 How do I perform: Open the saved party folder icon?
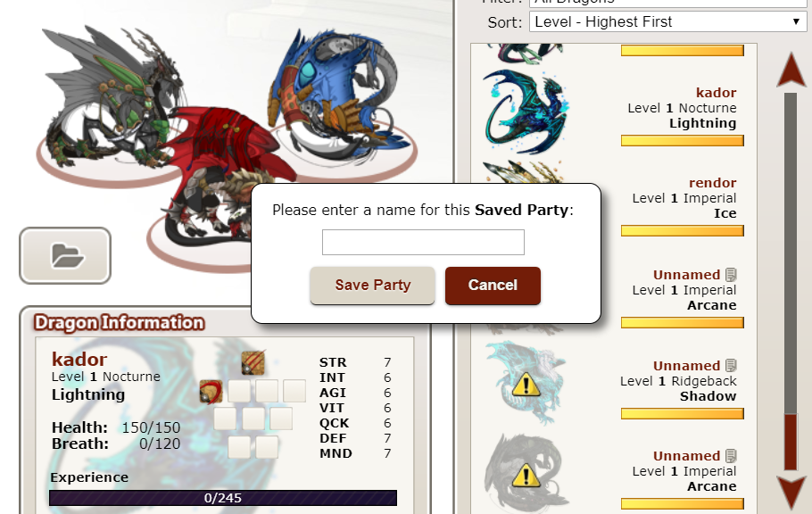[x=65, y=255]
